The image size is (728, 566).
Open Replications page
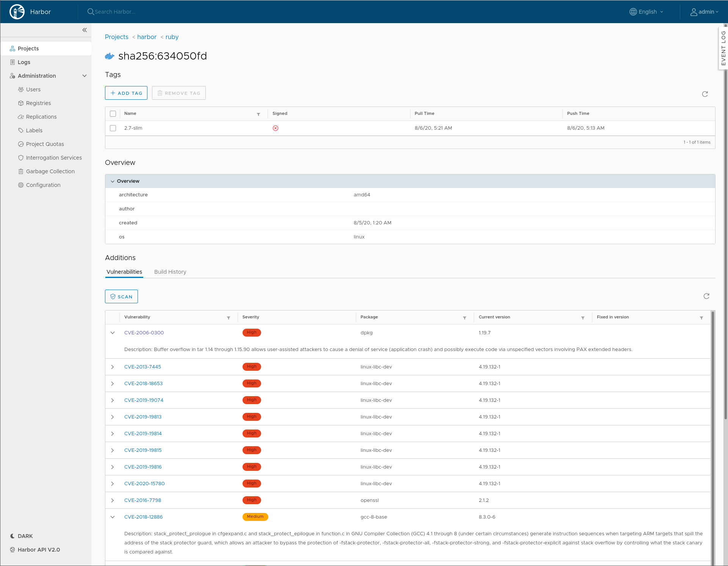[41, 117]
